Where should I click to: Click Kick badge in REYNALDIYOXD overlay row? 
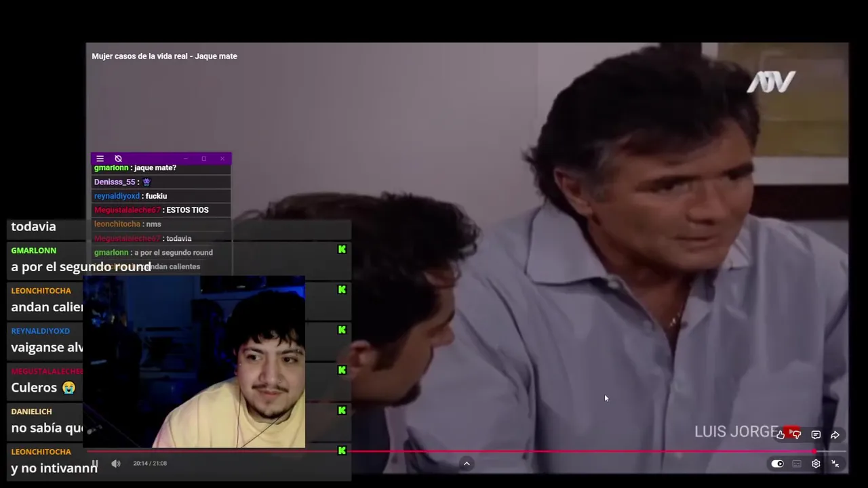click(342, 330)
